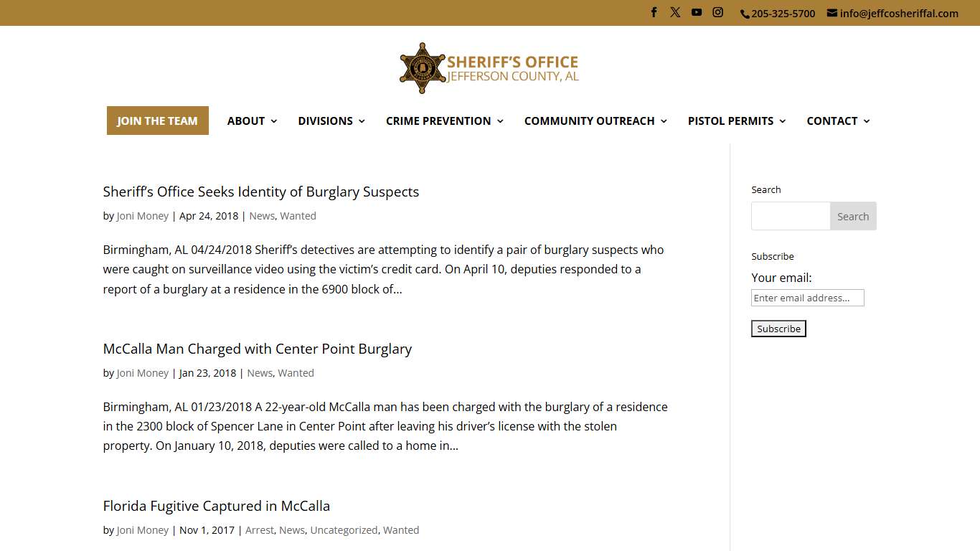Expand the CONTACT dropdown chevron
980x551 pixels.
[867, 121]
